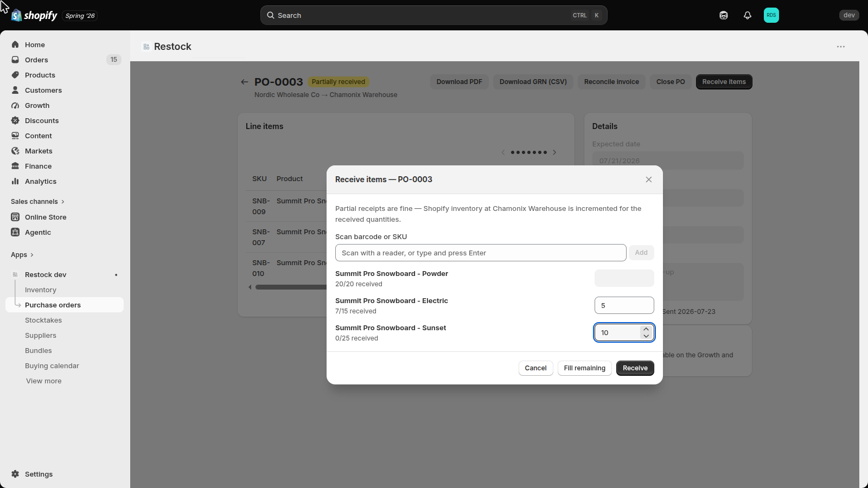Open Inventory under Restock dev

[x=65, y=290]
